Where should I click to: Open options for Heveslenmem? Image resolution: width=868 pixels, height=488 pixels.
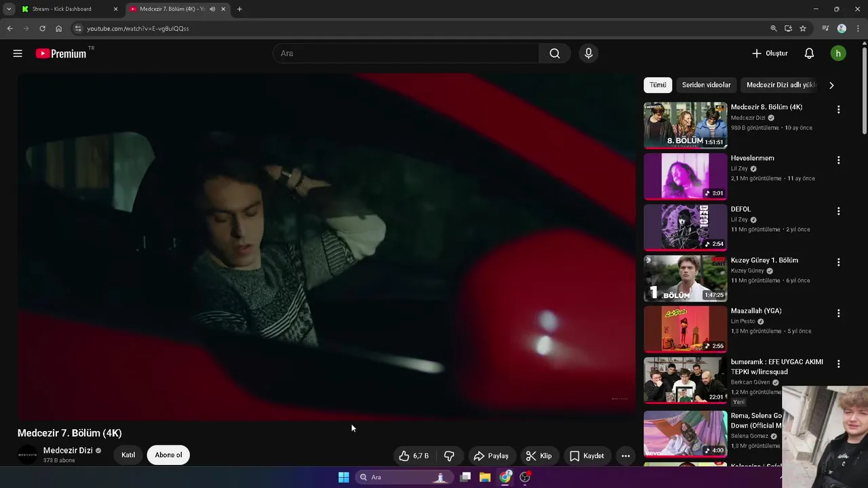coord(838,161)
